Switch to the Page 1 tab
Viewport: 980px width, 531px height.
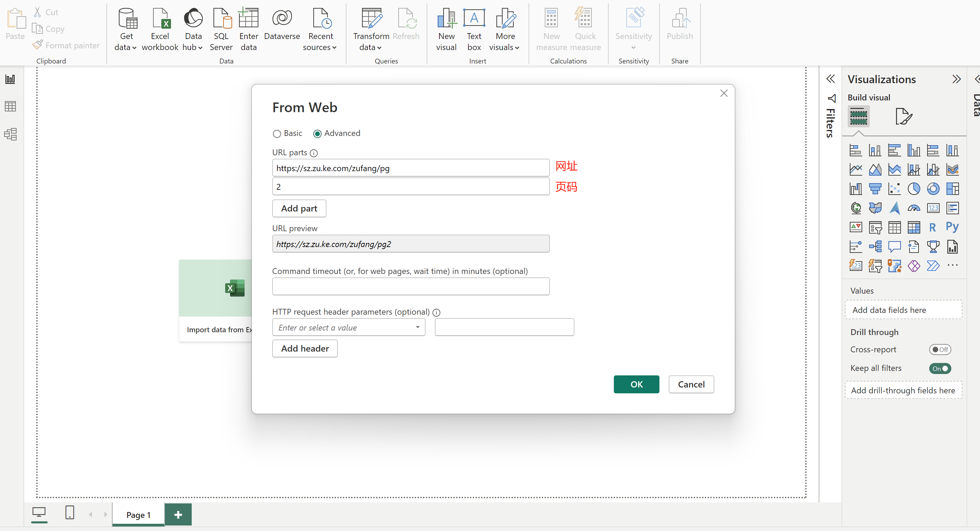click(x=139, y=515)
